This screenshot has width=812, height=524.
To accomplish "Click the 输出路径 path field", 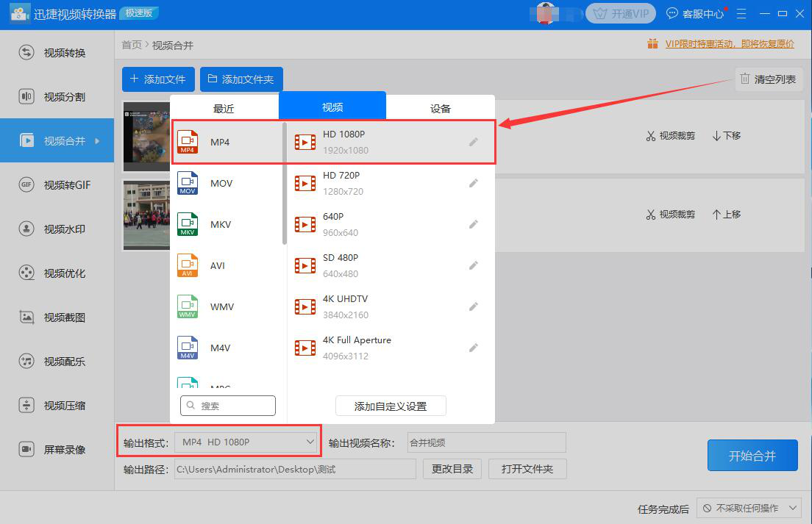I will [295, 469].
